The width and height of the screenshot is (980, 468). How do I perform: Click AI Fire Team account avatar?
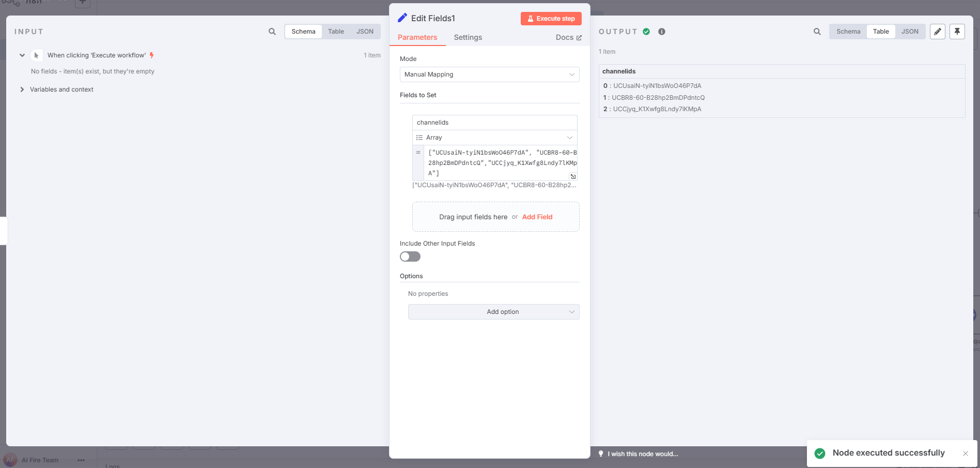pyautogui.click(x=10, y=460)
